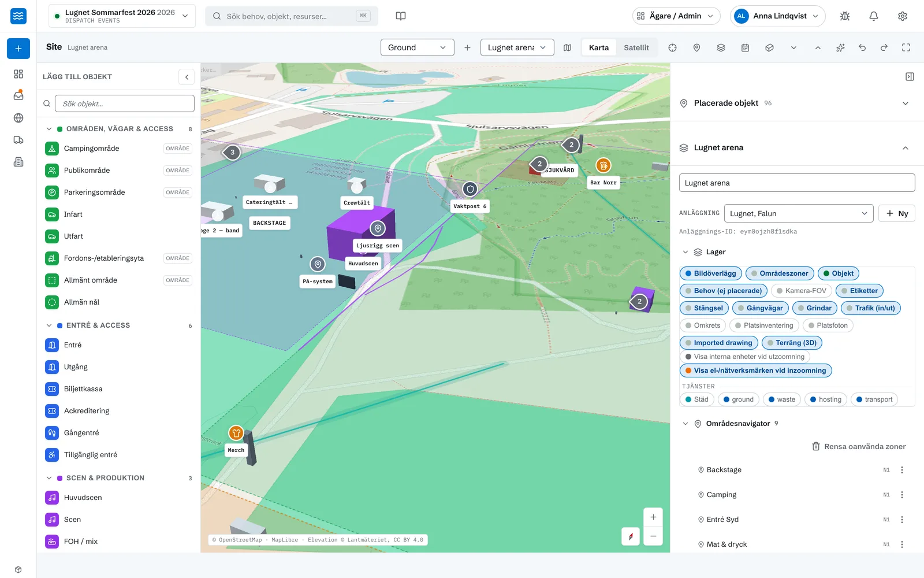The image size is (924, 578).
Task: Click the 3D cube icon in map toolbar
Action: coord(770,48)
